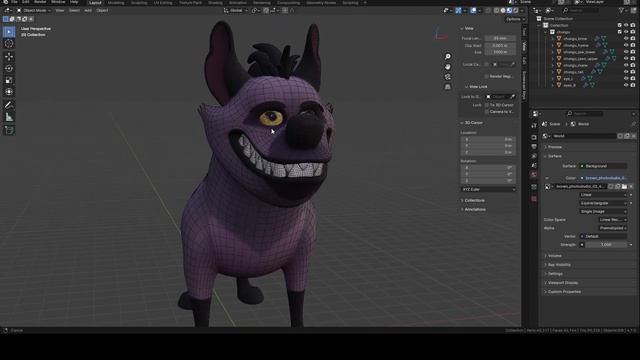Viewport: 640px width, 360px height.
Task: Open the XYZ Euler rotation mode dropdown
Action: pos(488,189)
